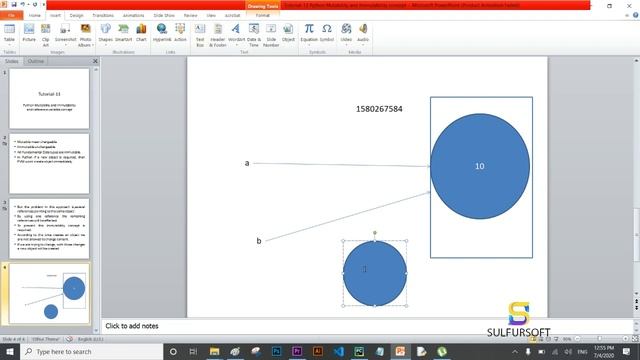Expand the customize quick access toolbar dropdown
The width and height of the screenshot is (640, 360).
pos(44,4)
